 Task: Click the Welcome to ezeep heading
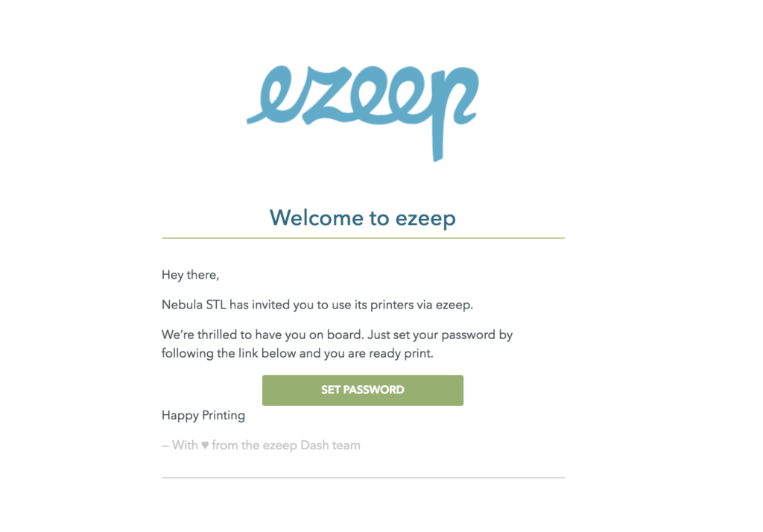coord(363,218)
